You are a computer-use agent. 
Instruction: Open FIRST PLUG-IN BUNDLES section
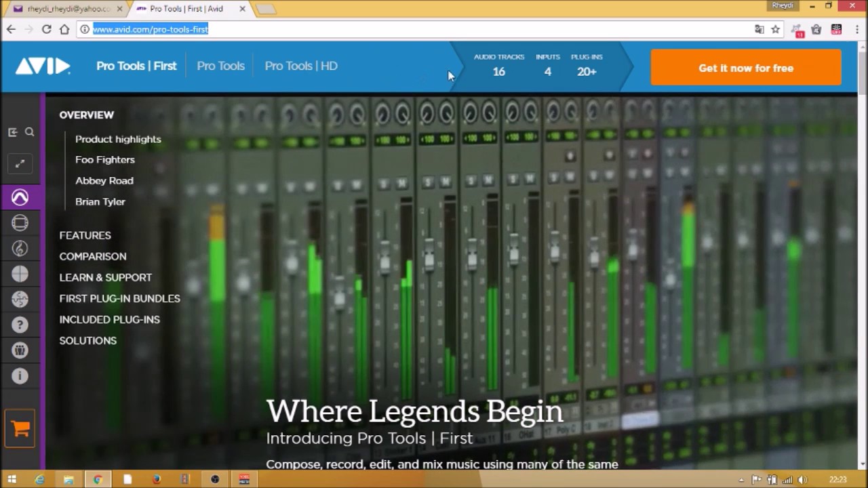point(119,298)
